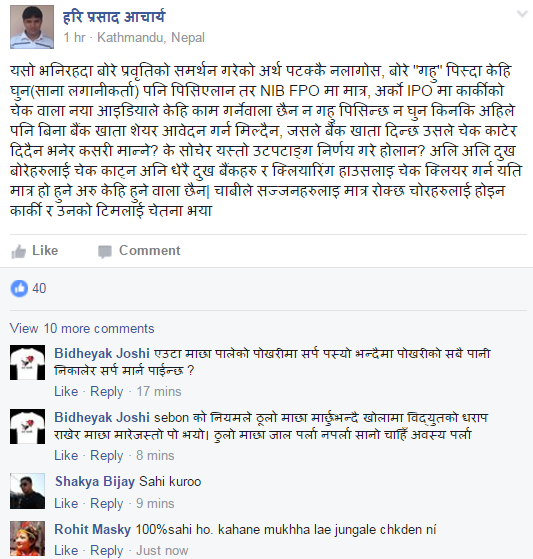Open Bidheyak Joshi's avatar on first comment

pos(27,362)
